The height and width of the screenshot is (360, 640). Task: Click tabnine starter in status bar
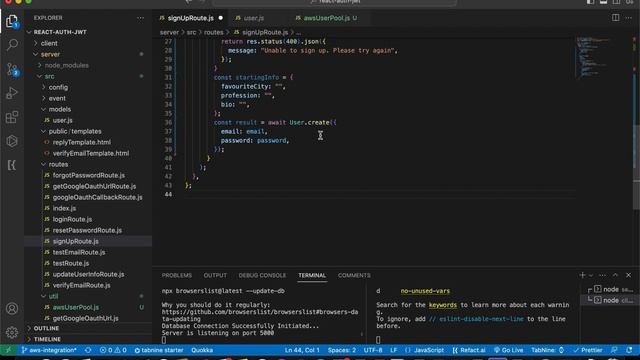159,350
